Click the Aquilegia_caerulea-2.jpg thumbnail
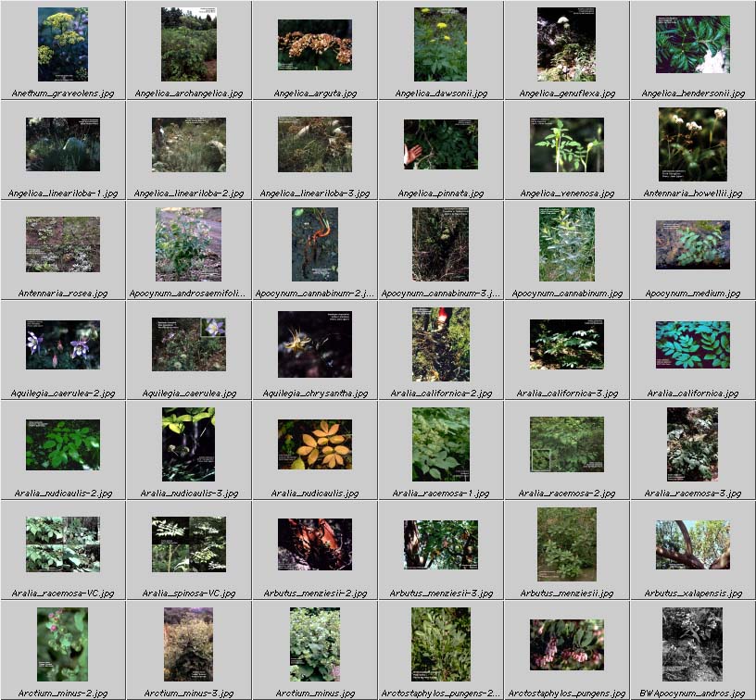Screen dimensions: 756x700 pyautogui.click(x=62, y=344)
